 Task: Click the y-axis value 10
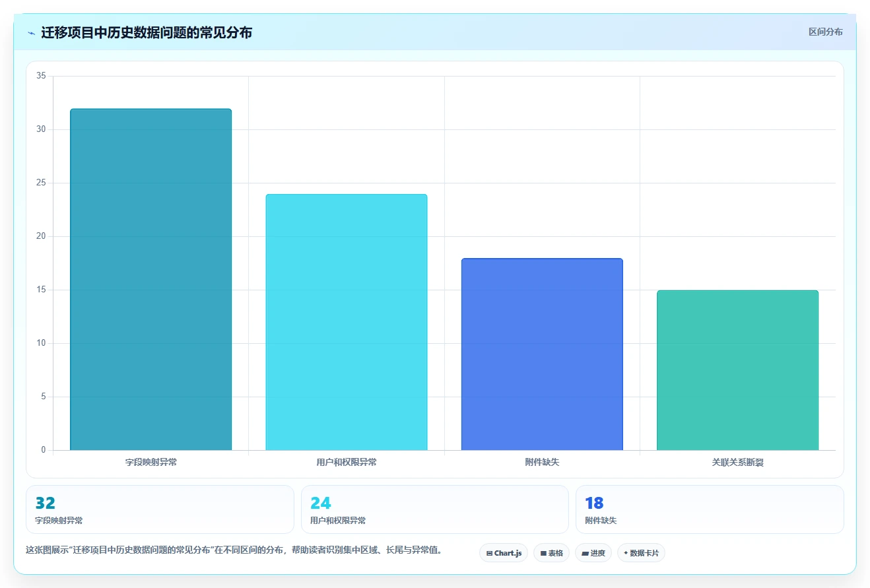click(42, 343)
